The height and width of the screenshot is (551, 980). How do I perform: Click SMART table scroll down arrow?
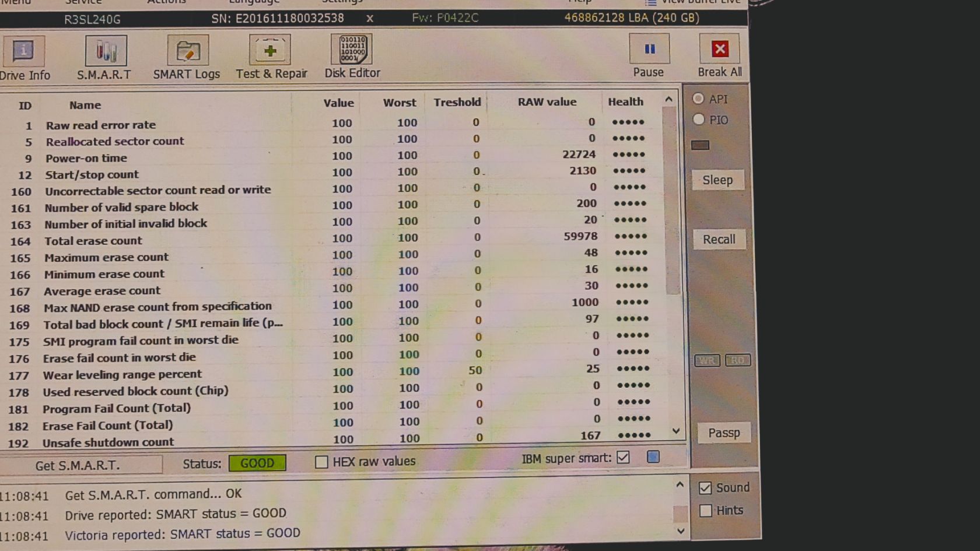(x=676, y=431)
